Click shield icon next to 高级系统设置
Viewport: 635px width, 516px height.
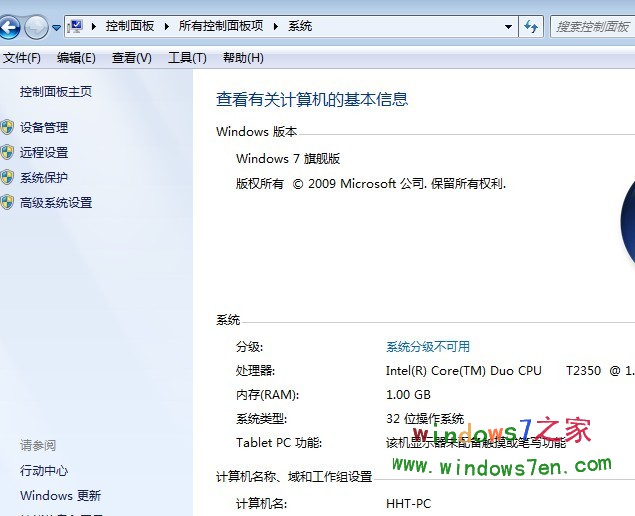tap(7, 203)
